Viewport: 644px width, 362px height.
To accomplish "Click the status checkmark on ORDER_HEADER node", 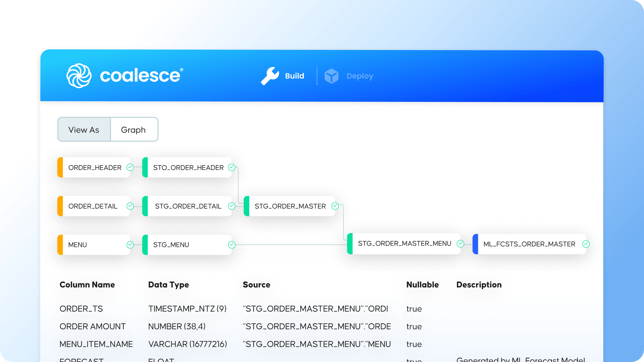I will click(x=130, y=167).
